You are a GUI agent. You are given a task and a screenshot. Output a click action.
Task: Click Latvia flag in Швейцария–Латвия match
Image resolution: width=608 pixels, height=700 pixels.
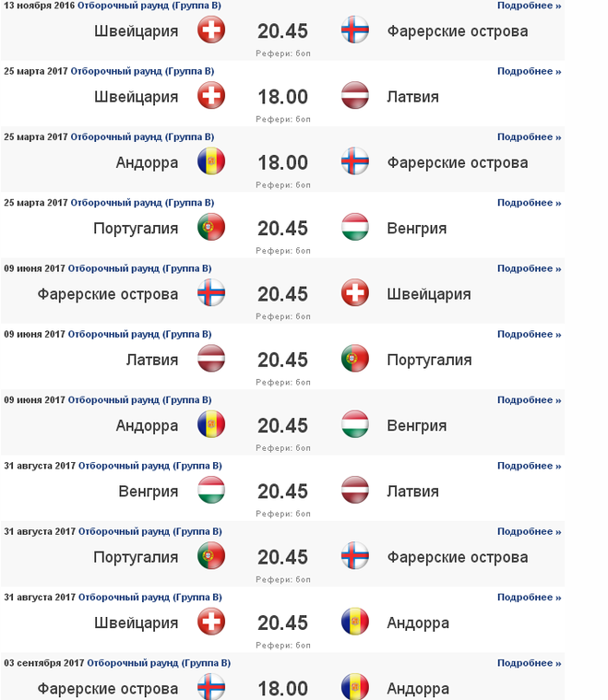tap(354, 96)
